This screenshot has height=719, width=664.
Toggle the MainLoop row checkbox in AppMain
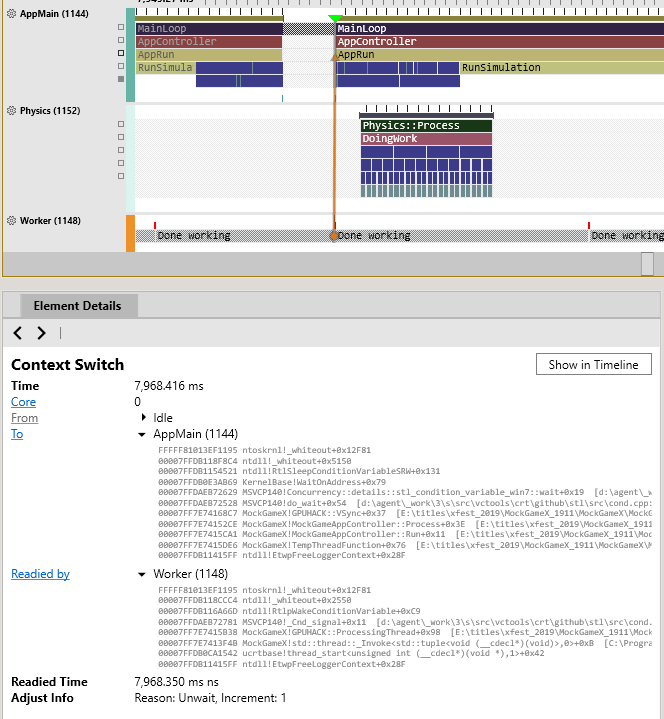coord(121,27)
